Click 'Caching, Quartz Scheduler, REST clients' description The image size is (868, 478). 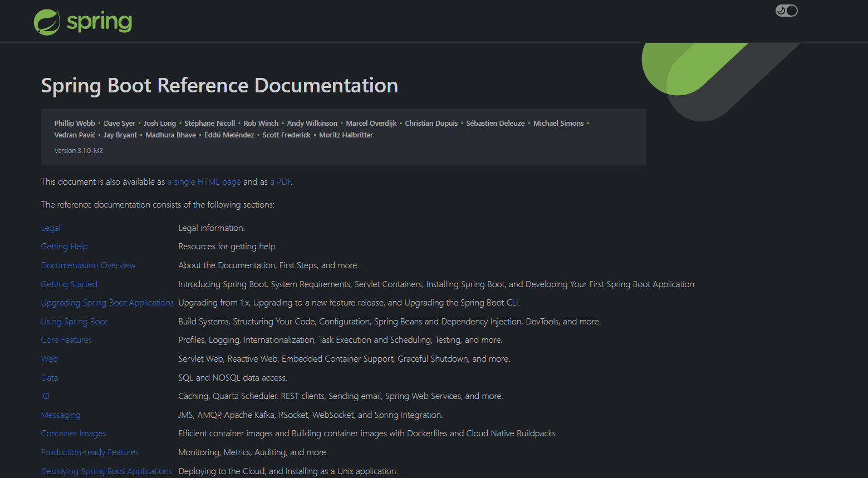[341, 396]
